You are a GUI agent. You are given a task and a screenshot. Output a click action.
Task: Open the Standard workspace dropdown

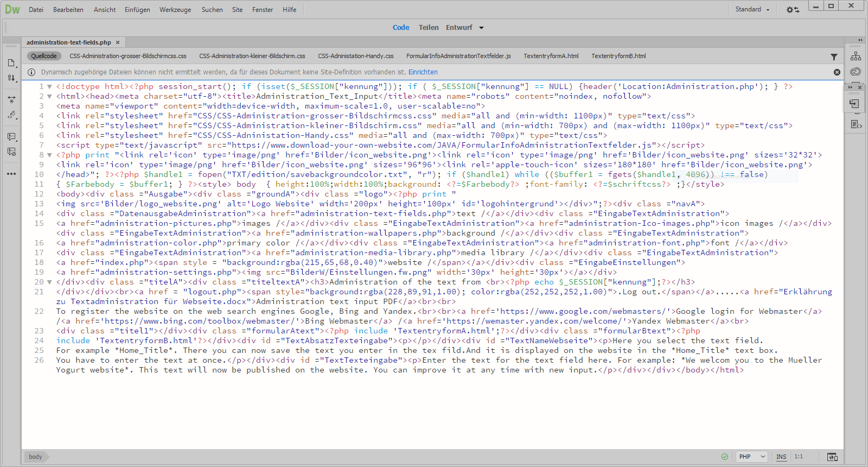click(x=752, y=9)
